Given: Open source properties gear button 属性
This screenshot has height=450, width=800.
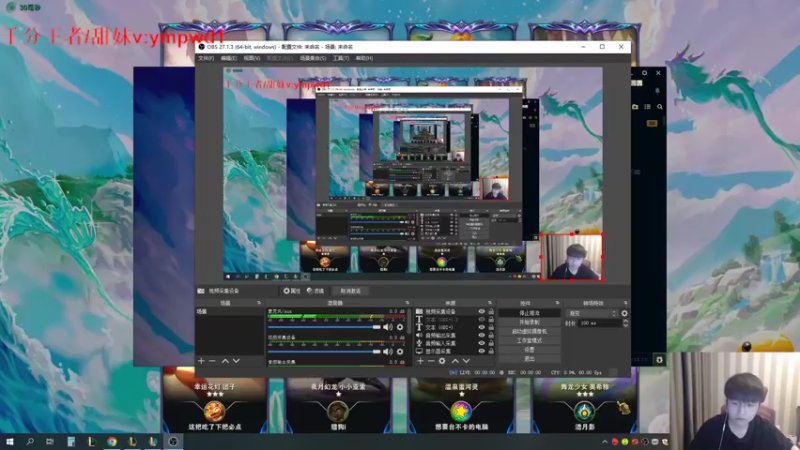Looking at the screenshot, I should [292, 291].
